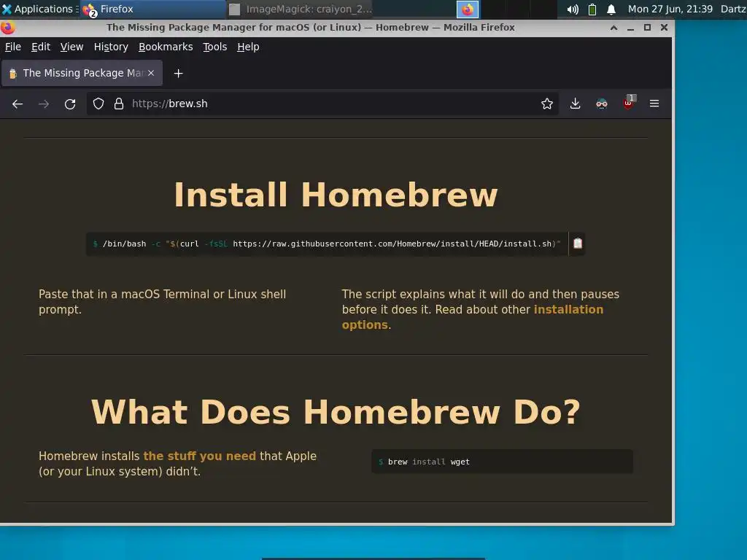The image size is (747, 560).
Task: Follow the stuff you need link
Action: [x=200, y=456]
